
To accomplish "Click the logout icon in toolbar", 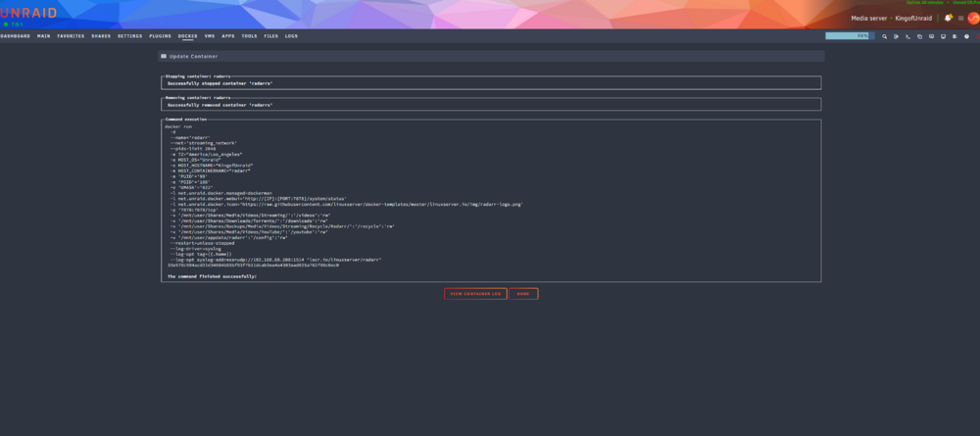I will [896, 36].
